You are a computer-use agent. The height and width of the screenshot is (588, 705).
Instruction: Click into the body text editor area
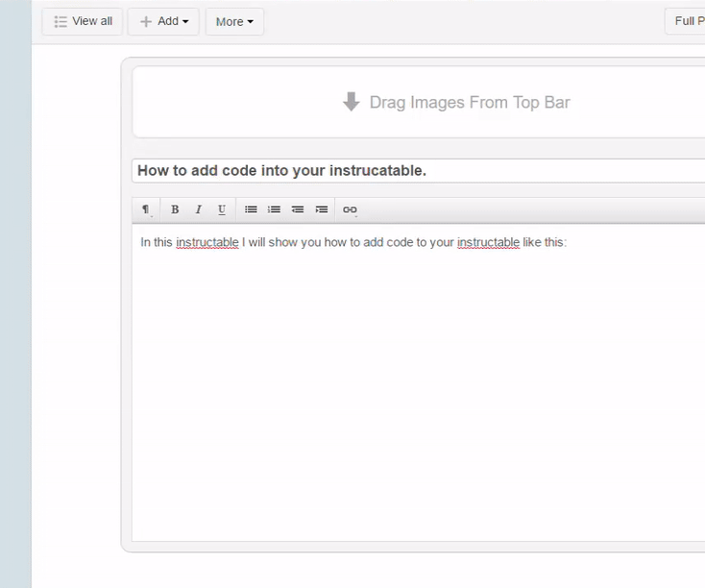[x=419, y=382]
